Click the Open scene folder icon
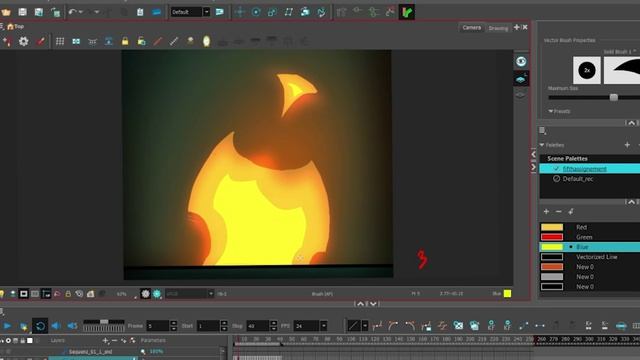 (6, 12)
